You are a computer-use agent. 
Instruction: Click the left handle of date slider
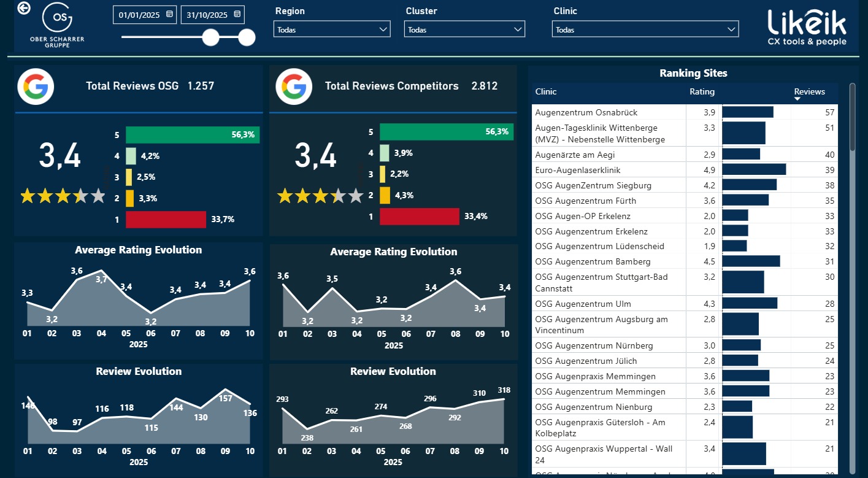point(210,37)
